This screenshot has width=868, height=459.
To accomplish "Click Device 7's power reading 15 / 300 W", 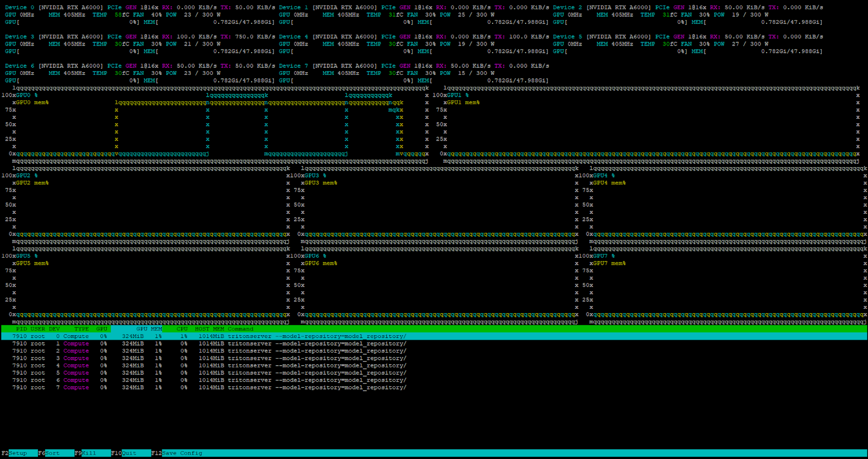I will [x=476, y=73].
